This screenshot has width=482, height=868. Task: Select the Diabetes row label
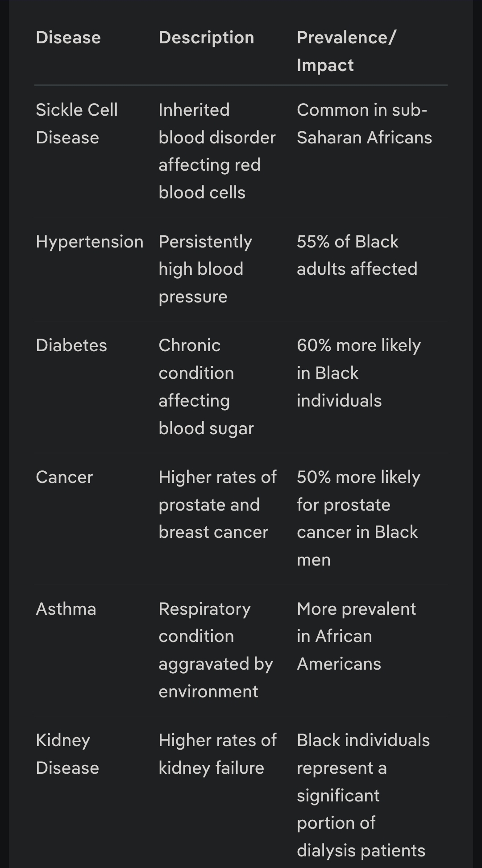pyautogui.click(x=71, y=345)
